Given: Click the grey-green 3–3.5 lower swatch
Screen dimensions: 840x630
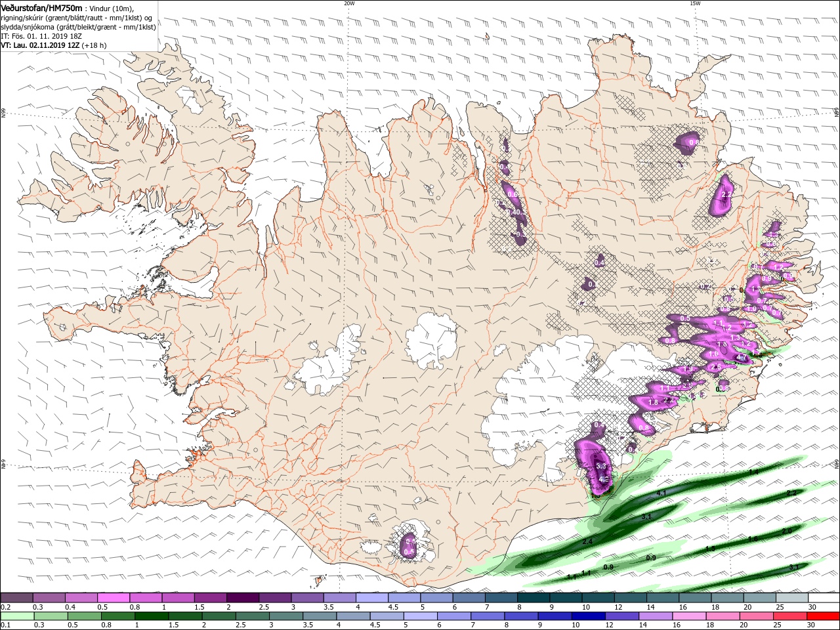Looking at the screenshot, I should pyautogui.click(x=286, y=616).
